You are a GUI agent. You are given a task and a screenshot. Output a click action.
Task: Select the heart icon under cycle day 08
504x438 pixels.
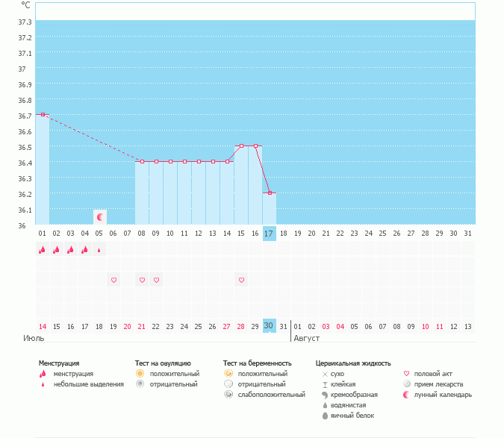[142, 280]
